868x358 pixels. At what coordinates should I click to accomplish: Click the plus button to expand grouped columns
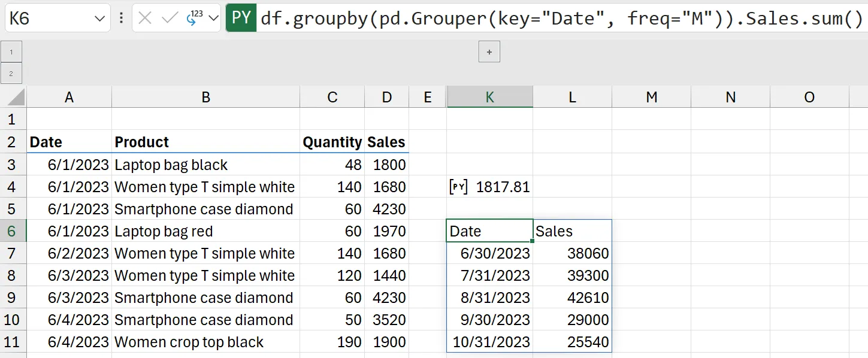489,51
